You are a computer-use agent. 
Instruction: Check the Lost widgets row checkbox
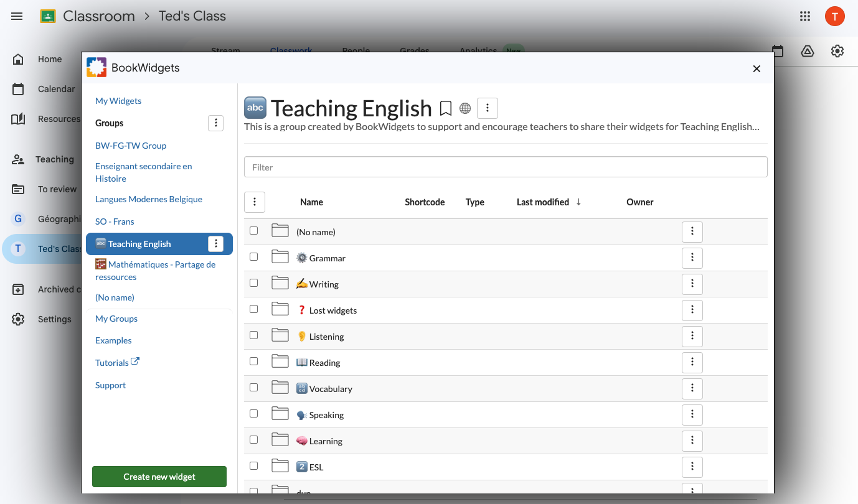tap(253, 309)
